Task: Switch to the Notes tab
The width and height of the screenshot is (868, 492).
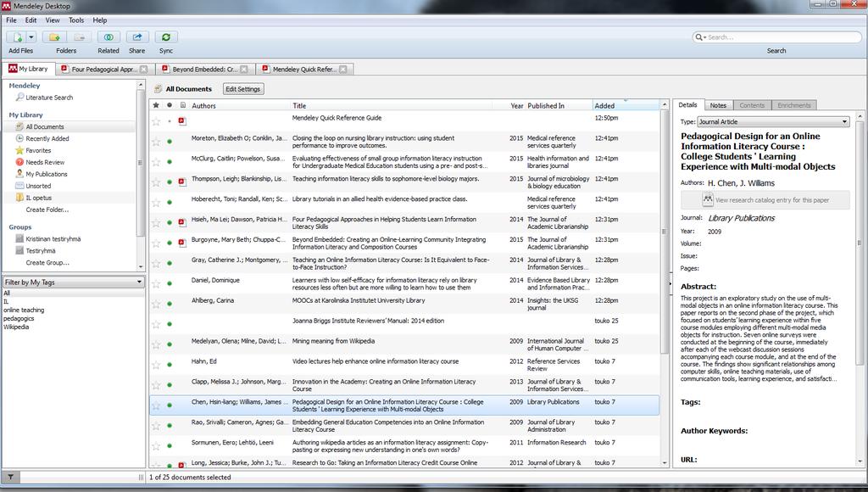Action: coord(718,105)
